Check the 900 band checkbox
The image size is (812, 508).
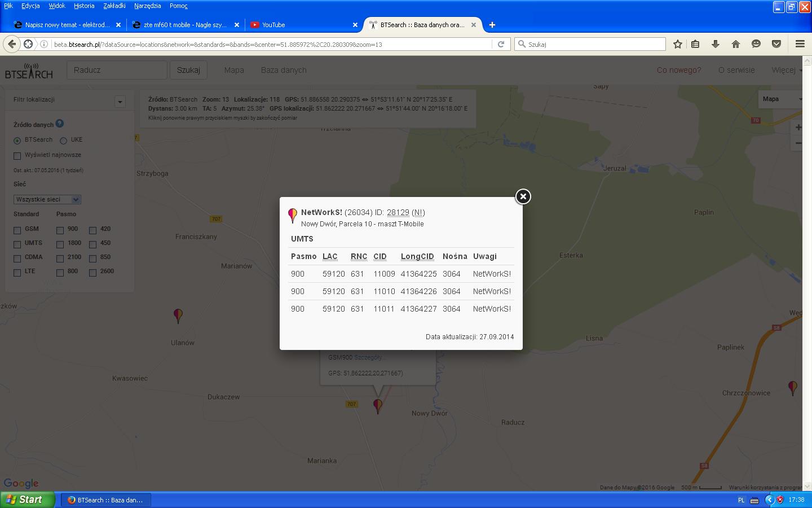60,230
